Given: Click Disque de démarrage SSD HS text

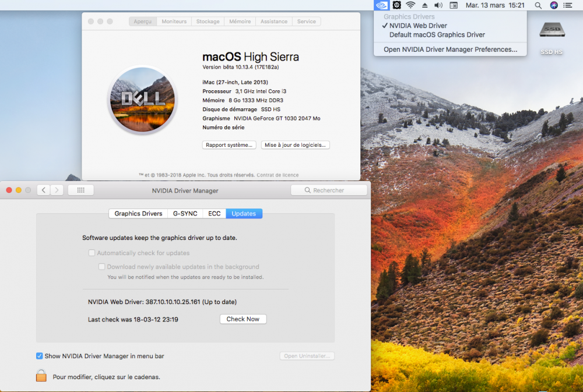Looking at the screenshot, I should coord(241,110).
